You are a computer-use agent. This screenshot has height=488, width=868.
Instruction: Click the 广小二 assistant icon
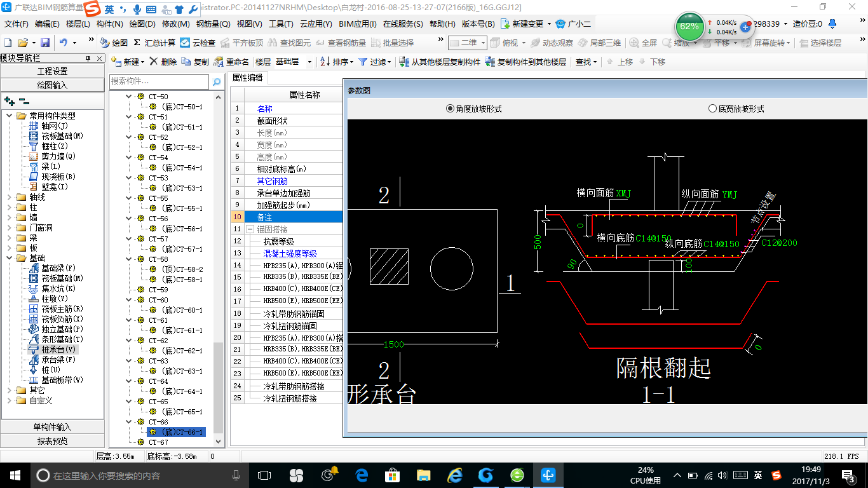pyautogui.click(x=573, y=24)
